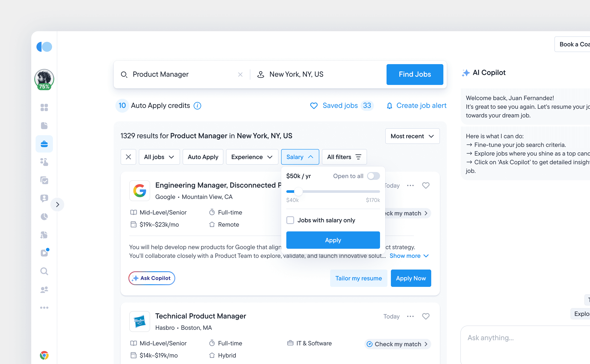Click the Create job alert bell icon
This screenshot has height=364, width=590.
pos(389,106)
